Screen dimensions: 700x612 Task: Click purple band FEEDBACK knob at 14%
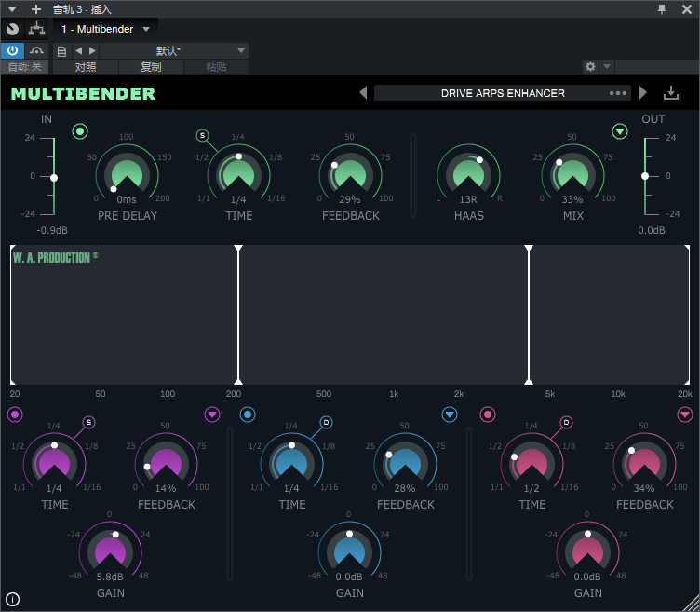166,464
